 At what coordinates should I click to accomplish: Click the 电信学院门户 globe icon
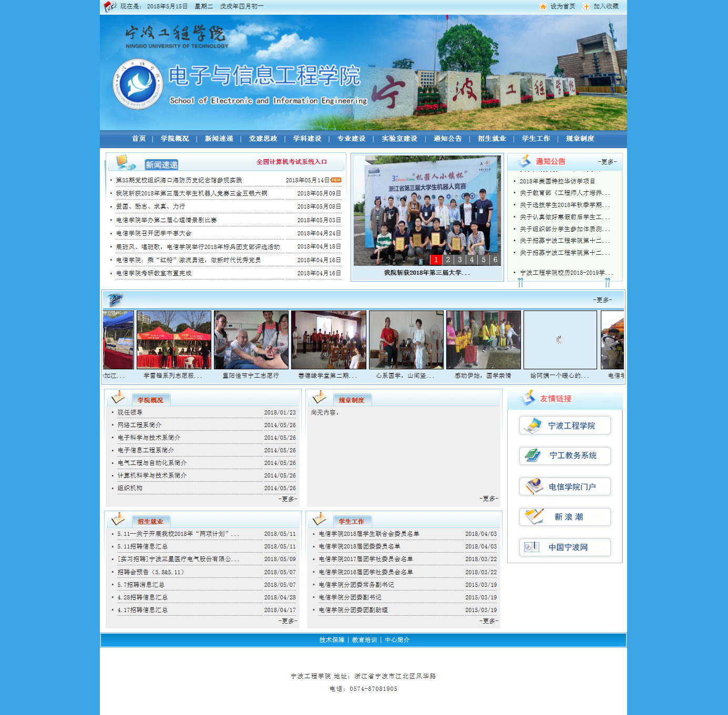point(534,486)
